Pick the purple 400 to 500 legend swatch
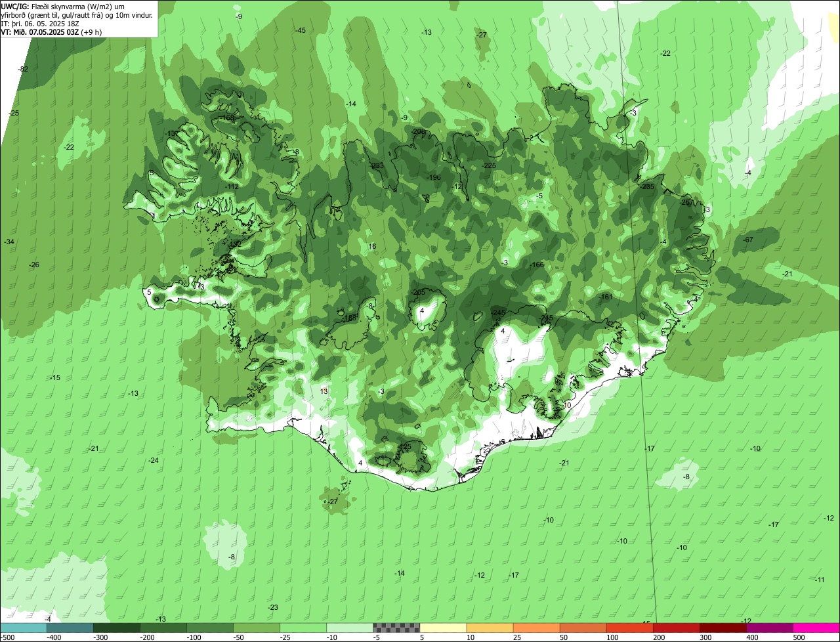 pyautogui.click(x=769, y=628)
